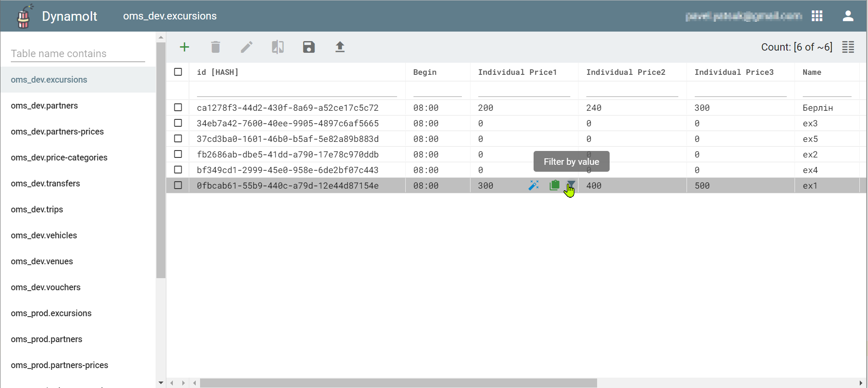This screenshot has width=868, height=388.
Task: Click the pencil edit icon in toolbar
Action: click(247, 47)
